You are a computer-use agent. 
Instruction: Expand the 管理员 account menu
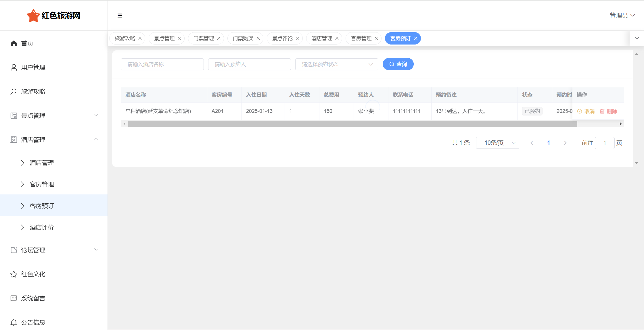(x=622, y=16)
